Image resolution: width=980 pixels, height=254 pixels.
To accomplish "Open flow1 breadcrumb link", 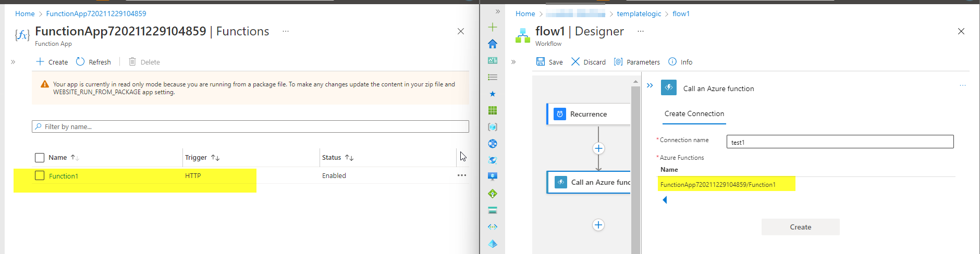I will 681,14.
